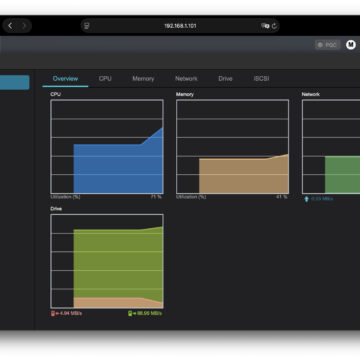Go to the iSCSI tab
Screen dimensions: 360x360
[261, 79]
